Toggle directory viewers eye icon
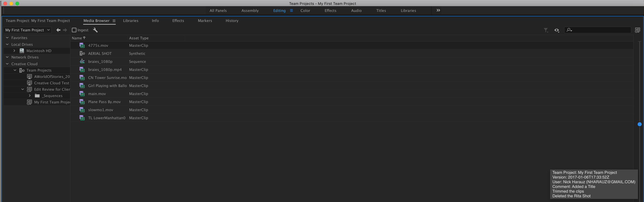Image resolution: width=644 pixels, height=202 pixels. (x=557, y=30)
